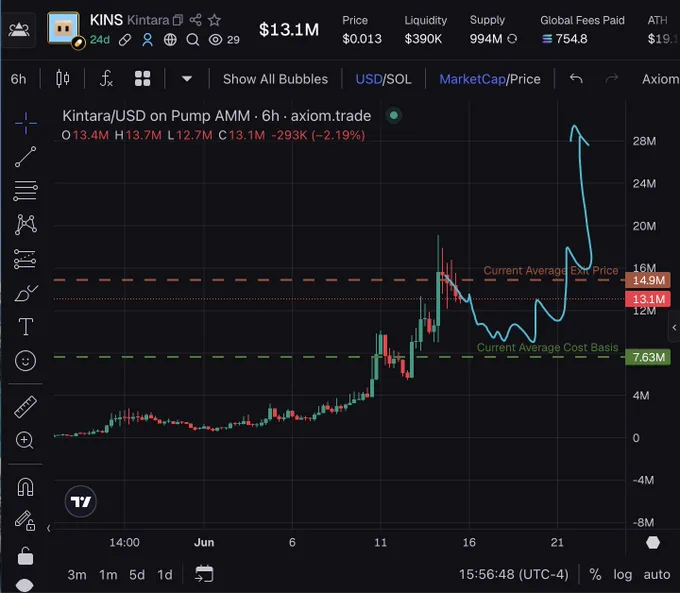This screenshot has height=593, width=680.
Task: Click the $0.013 Price value
Action: click(362, 39)
